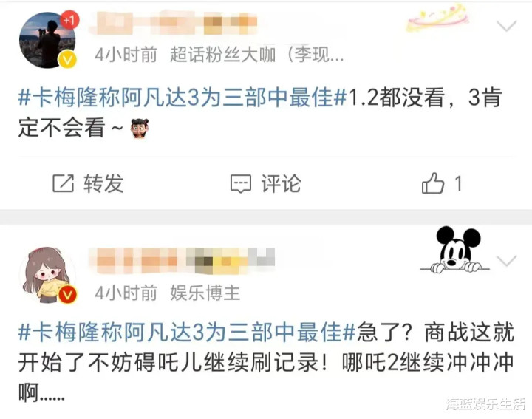This screenshot has width=532, height=419.
Task: Tap the 转发 repost label
Action: coord(104,183)
